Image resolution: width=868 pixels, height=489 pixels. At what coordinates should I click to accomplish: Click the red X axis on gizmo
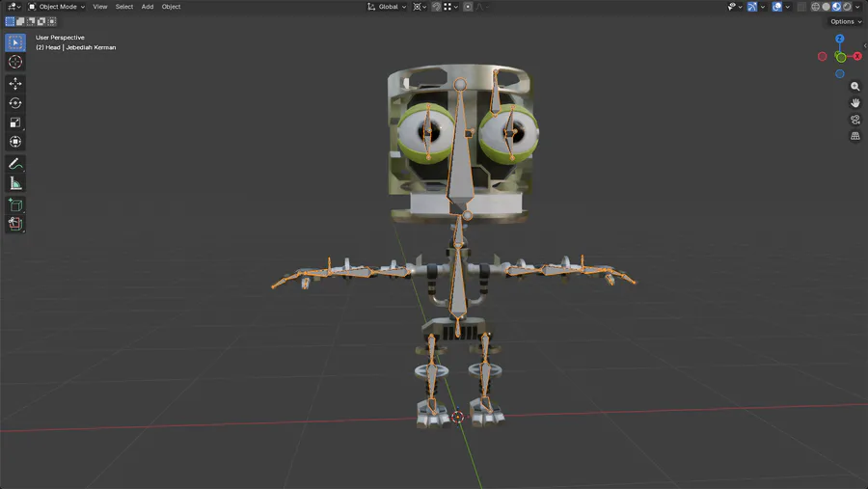[x=857, y=56]
